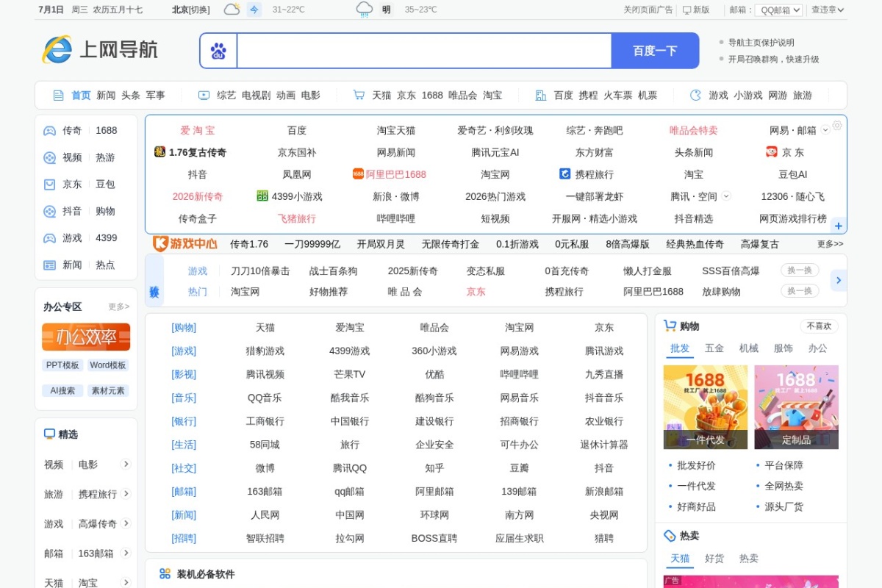Click the 办公效率 orange banner

(x=86, y=337)
